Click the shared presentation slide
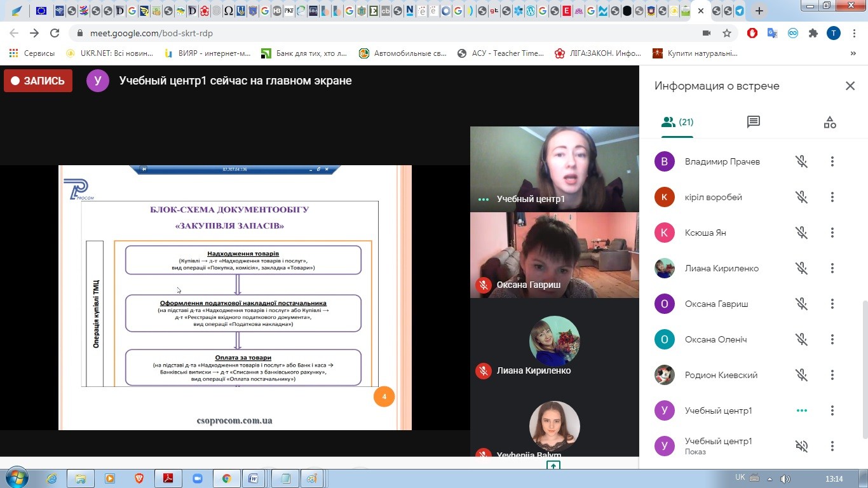The height and width of the screenshot is (488, 868). [235, 297]
